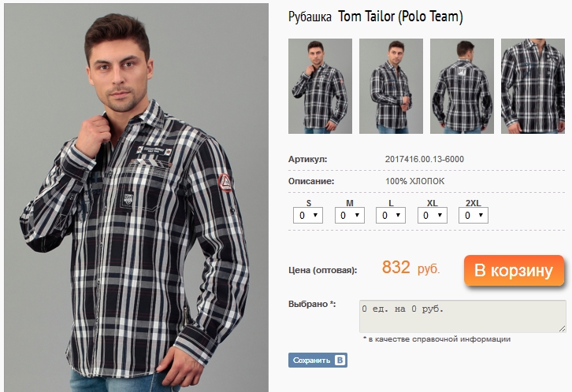
Task: View the side-pose shirt thumbnail
Action: click(x=391, y=87)
